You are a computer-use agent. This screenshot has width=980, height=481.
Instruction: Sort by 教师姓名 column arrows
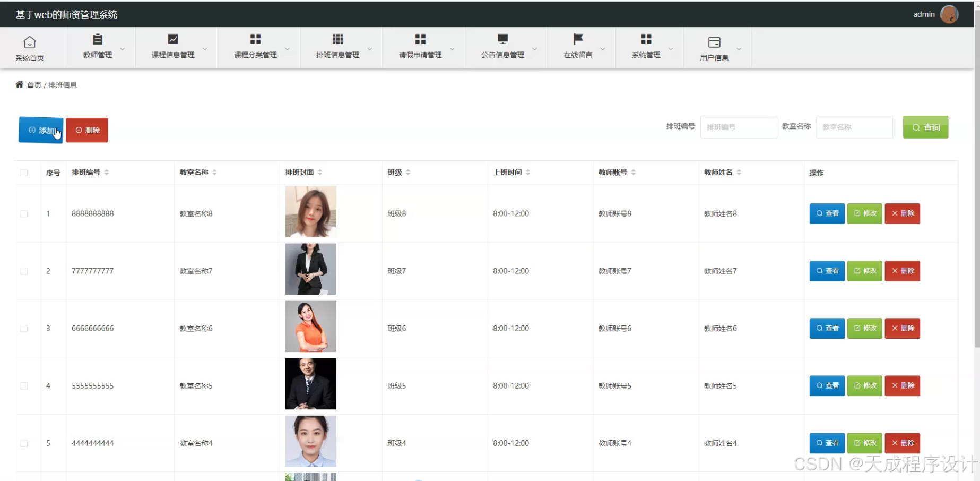click(x=739, y=172)
